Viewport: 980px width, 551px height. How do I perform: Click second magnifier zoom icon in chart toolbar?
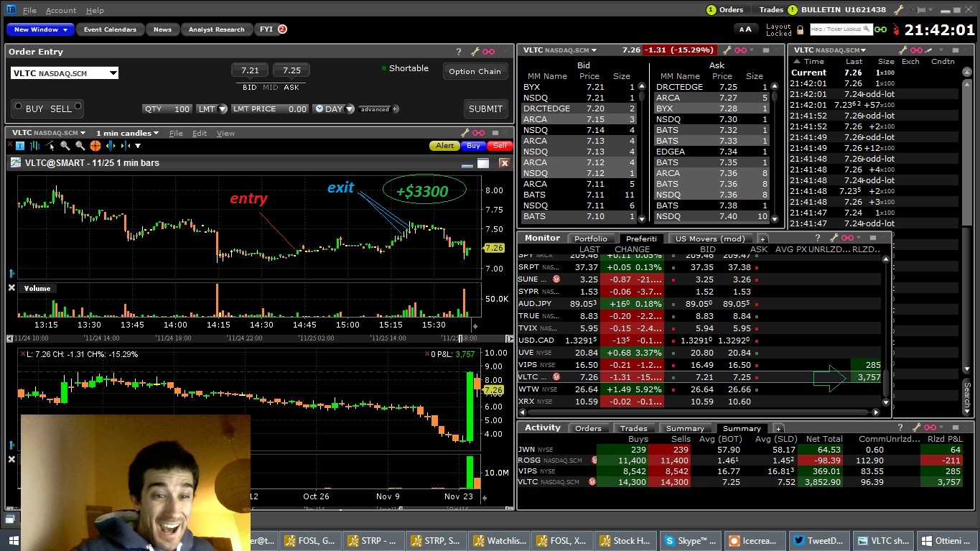[x=80, y=146]
